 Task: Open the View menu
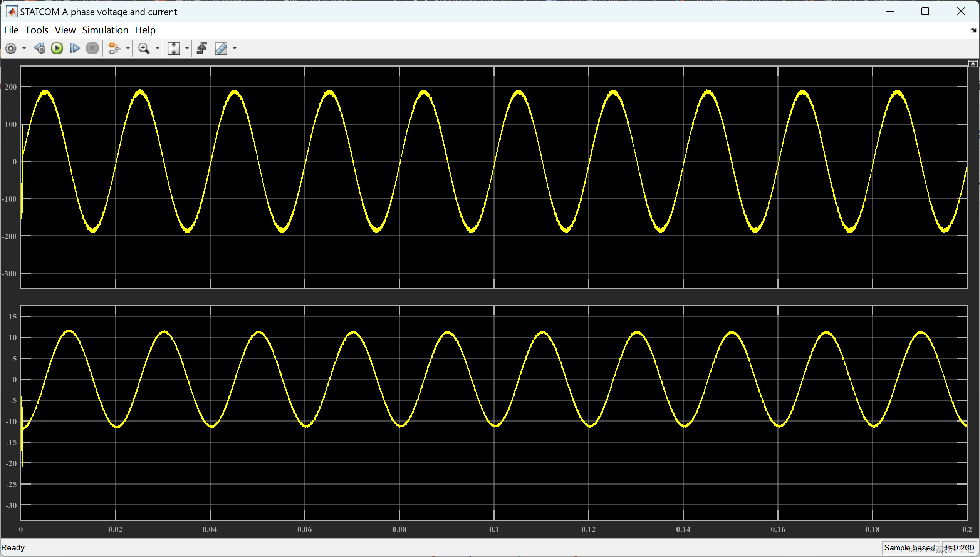pyautogui.click(x=65, y=30)
